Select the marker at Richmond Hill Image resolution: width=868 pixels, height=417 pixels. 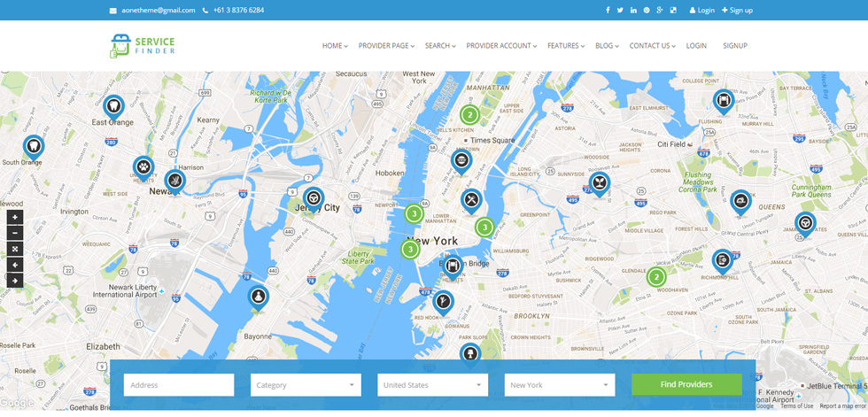click(723, 261)
